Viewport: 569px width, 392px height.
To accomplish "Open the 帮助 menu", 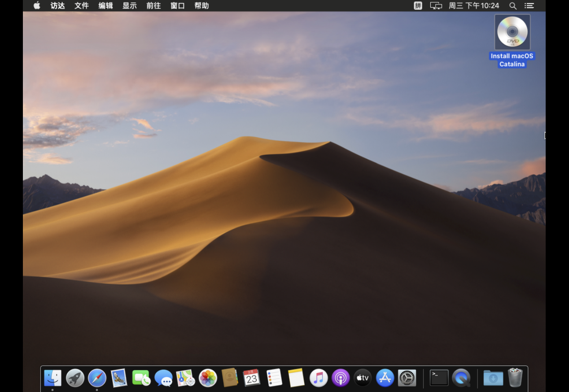I will pos(202,6).
